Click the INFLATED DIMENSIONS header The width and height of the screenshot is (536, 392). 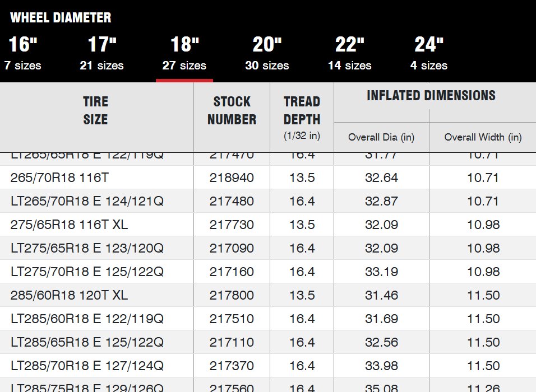click(431, 95)
